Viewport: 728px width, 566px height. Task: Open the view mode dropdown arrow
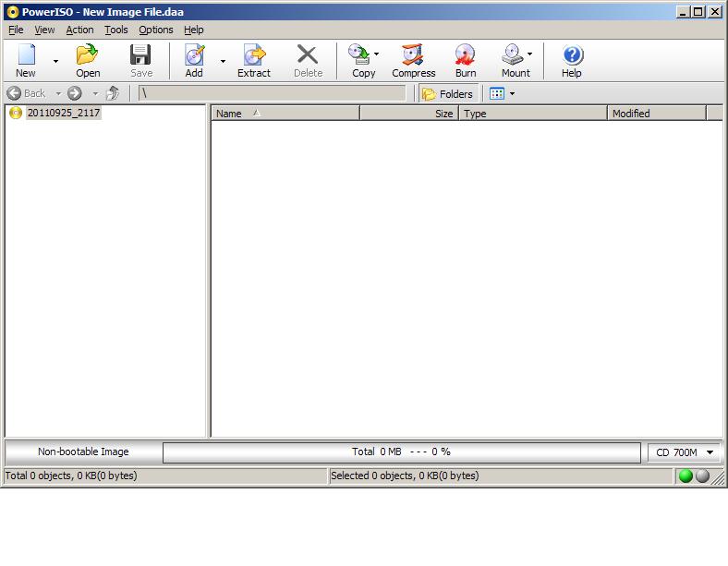[512, 93]
